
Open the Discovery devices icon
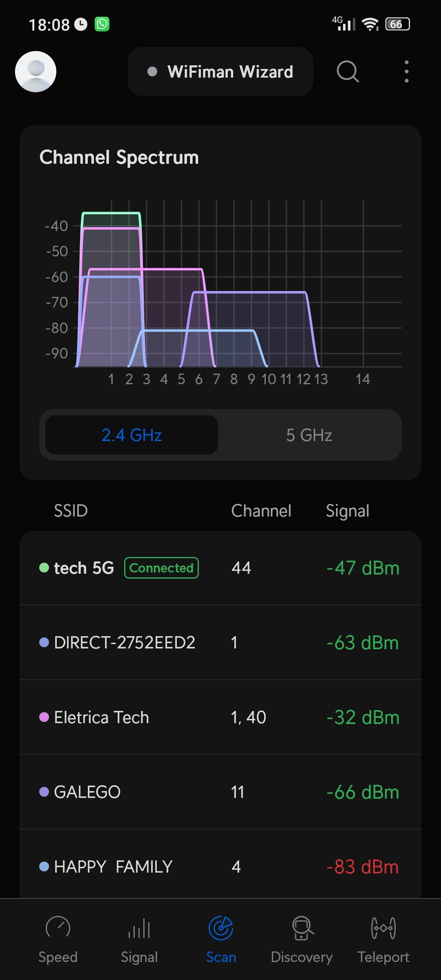click(302, 928)
